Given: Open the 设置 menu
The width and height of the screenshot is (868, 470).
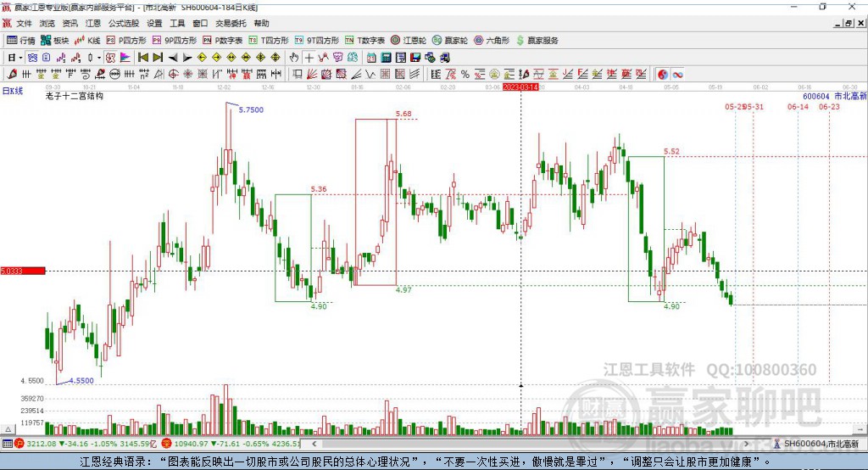Looking at the screenshot, I should point(154,23).
